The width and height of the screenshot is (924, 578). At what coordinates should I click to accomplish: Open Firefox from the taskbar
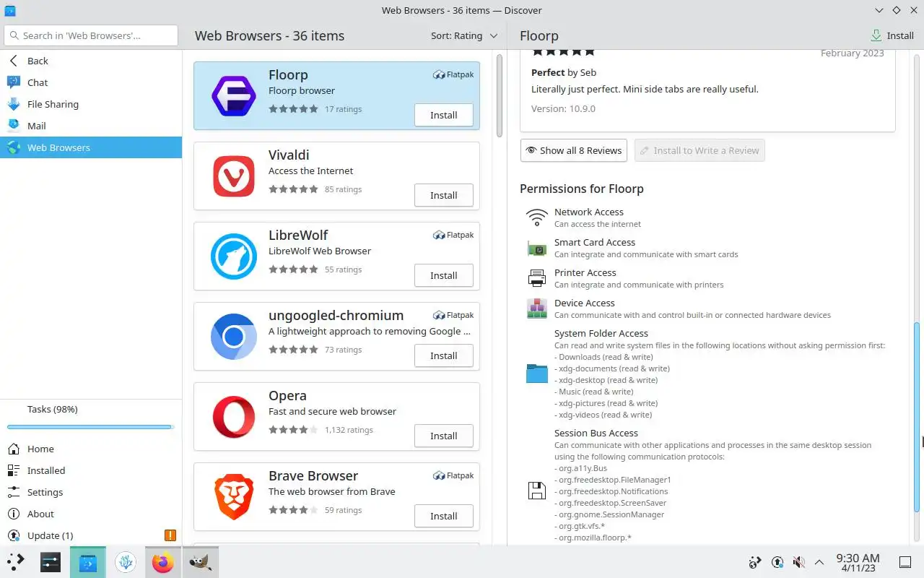[162, 562]
